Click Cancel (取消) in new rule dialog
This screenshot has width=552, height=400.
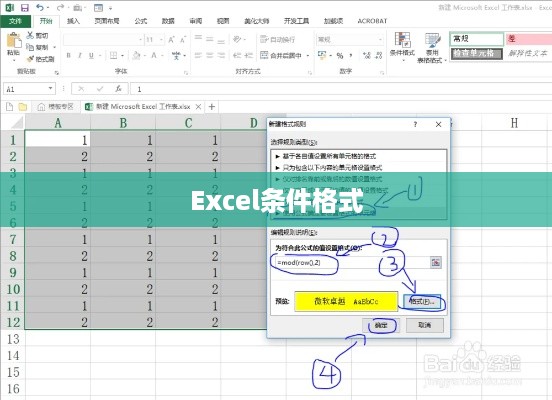425,325
